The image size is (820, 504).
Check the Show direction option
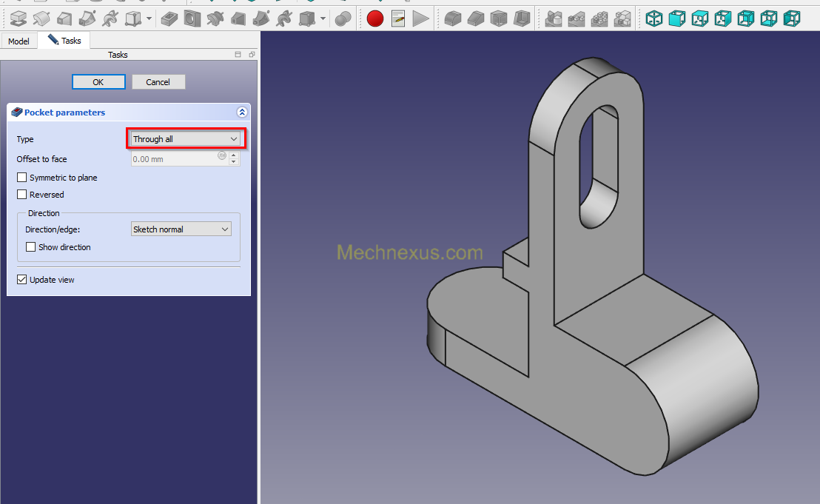[x=31, y=247]
